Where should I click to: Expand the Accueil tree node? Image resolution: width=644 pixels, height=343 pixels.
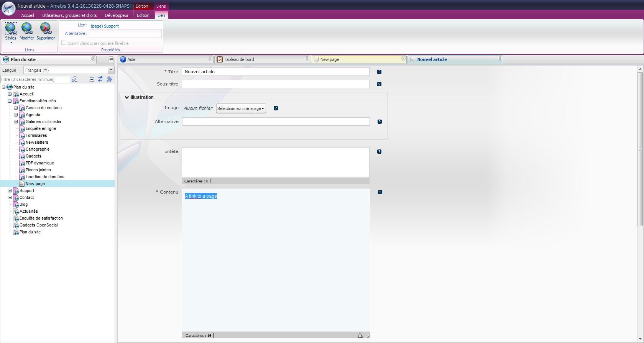[10, 94]
